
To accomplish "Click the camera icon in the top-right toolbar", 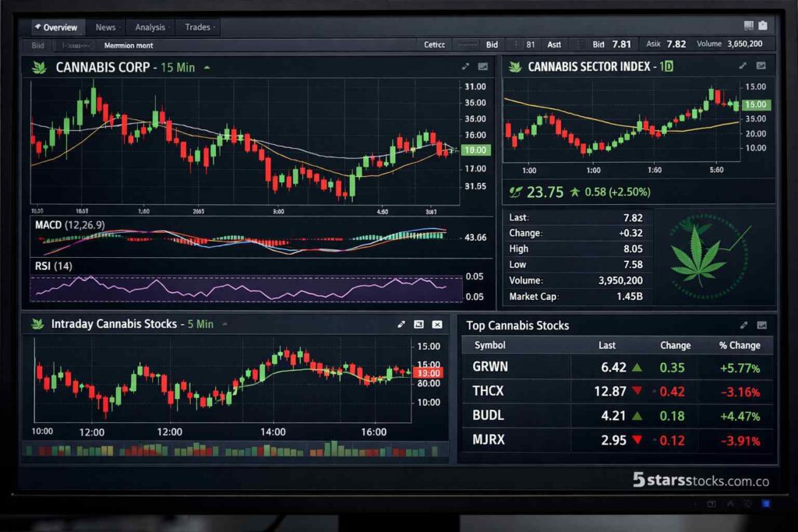I will [x=764, y=24].
